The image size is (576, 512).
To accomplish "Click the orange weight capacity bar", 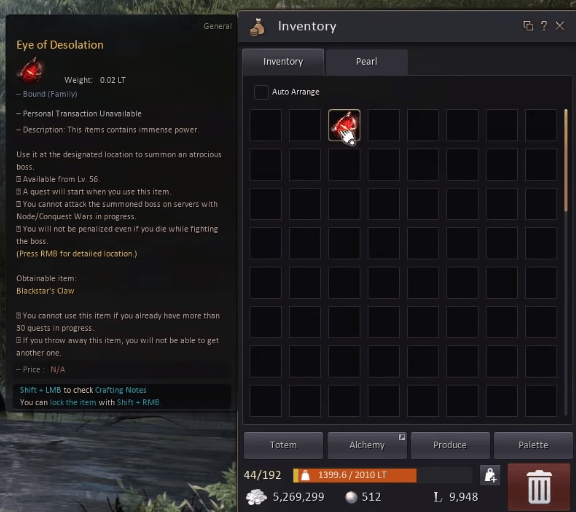I will [355, 475].
